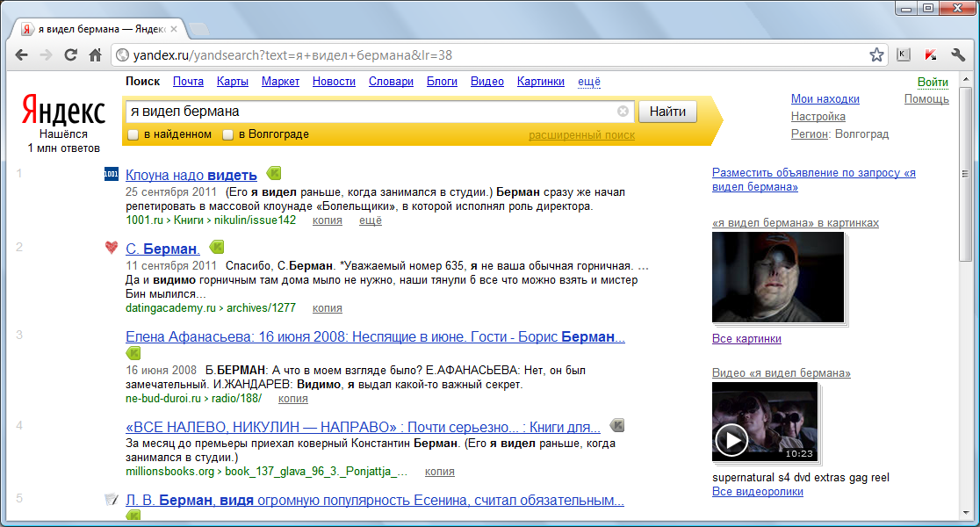Open the result 'Клоуна надо видеть'

click(x=191, y=175)
